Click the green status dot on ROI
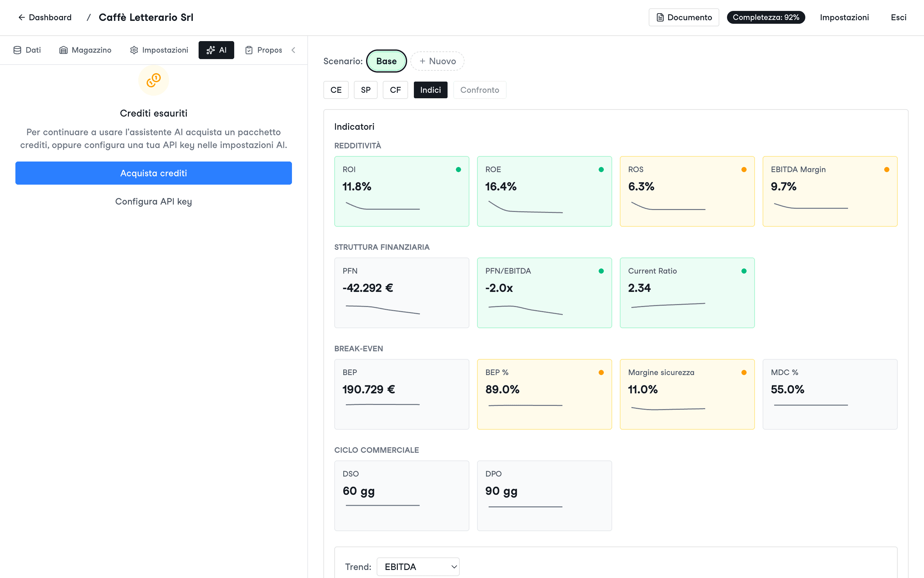This screenshot has height=578, width=924. click(x=458, y=170)
